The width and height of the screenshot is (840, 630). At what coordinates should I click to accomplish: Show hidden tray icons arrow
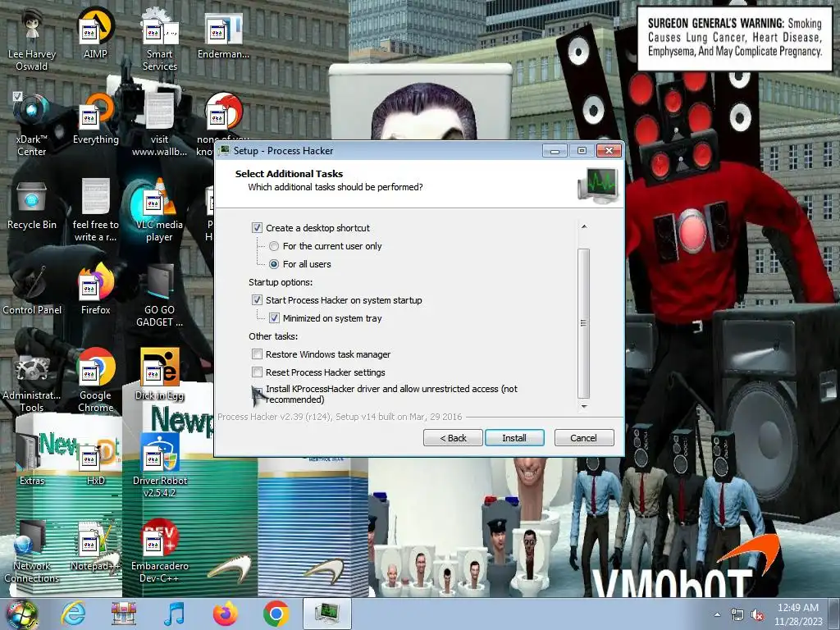(x=717, y=615)
